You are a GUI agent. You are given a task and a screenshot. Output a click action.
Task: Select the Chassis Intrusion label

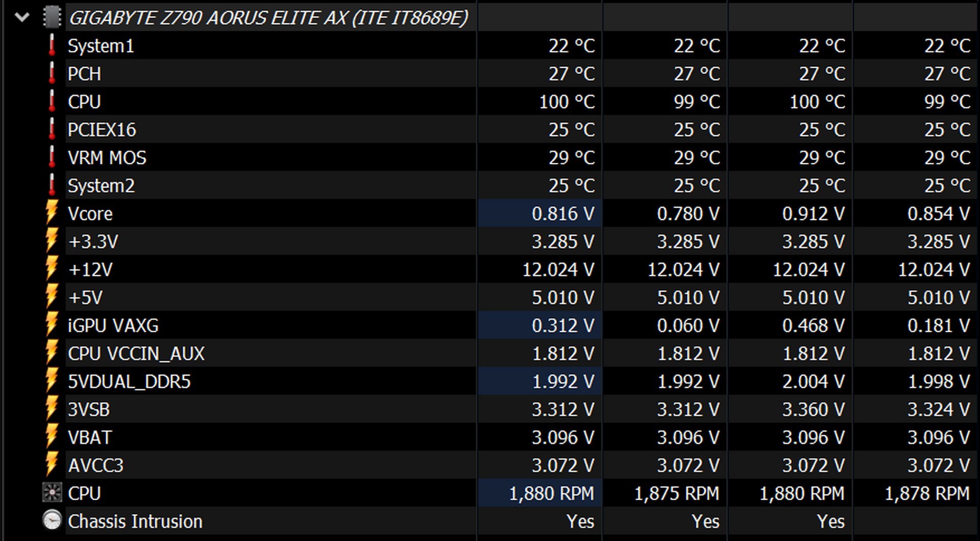pos(135,522)
